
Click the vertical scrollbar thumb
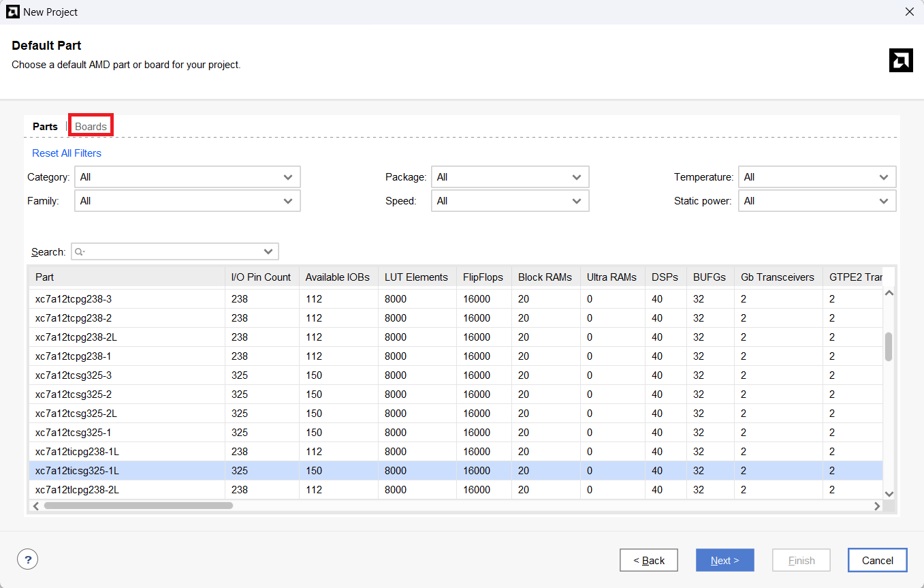pos(889,347)
